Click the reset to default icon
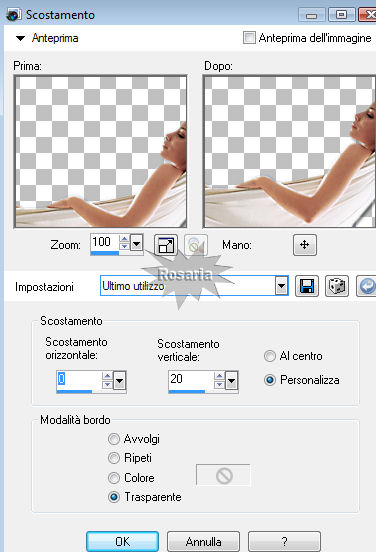Viewport: 376px width, 552px height. pyautogui.click(x=366, y=286)
